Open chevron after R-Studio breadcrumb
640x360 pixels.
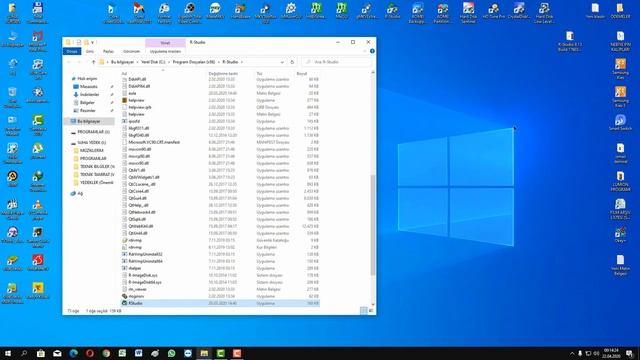[242, 62]
